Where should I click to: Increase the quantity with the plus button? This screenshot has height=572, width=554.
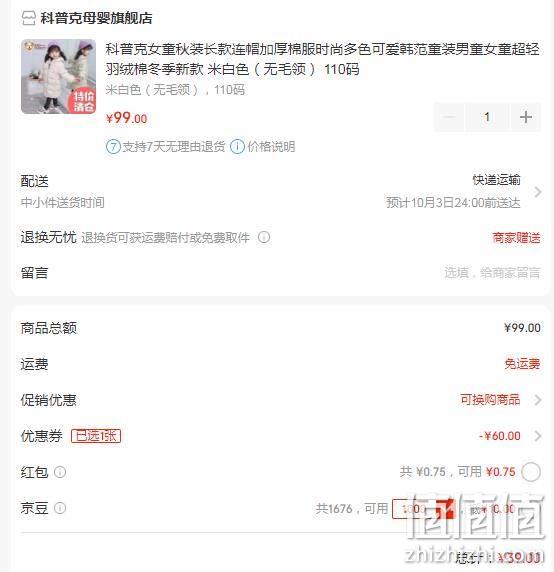pos(526,117)
